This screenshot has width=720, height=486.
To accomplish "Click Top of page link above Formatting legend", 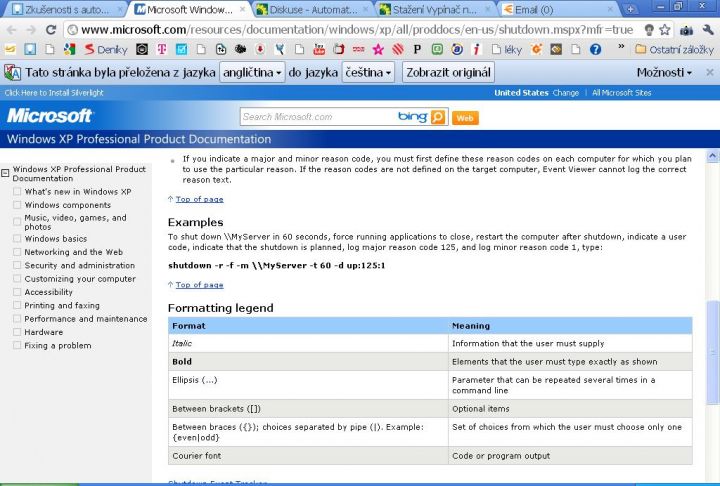I will pyautogui.click(x=199, y=285).
